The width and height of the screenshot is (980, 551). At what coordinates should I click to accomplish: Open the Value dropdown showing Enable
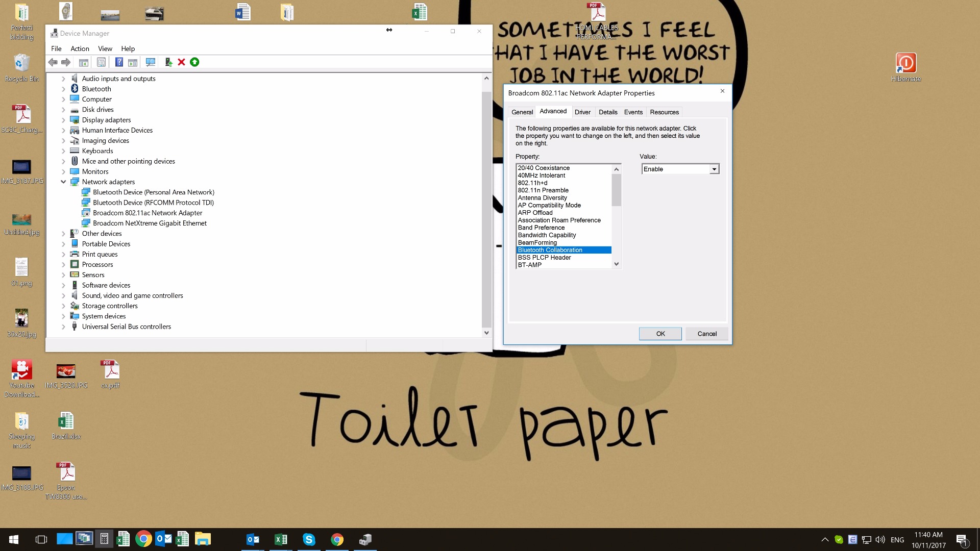(714, 169)
